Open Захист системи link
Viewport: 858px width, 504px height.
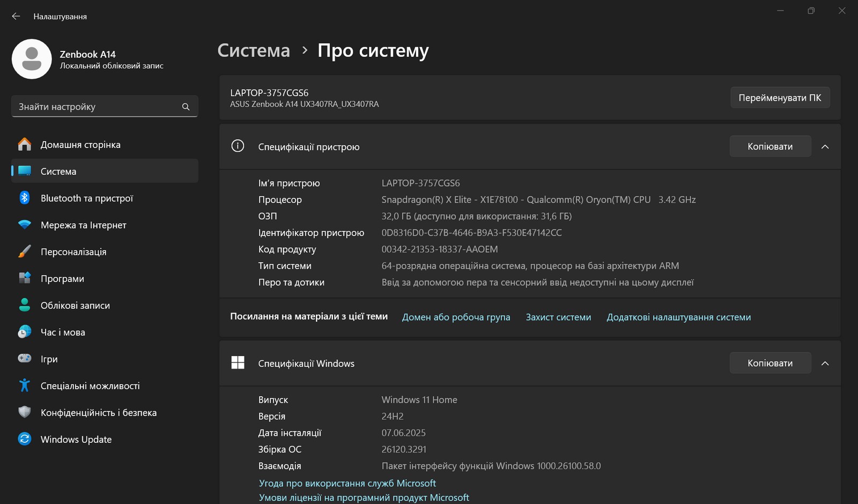(558, 317)
